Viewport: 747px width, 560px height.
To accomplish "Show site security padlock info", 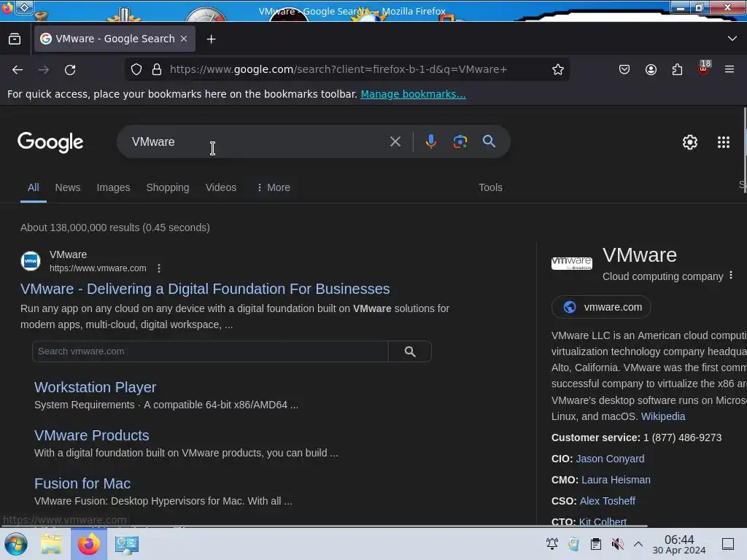I will click(x=157, y=69).
